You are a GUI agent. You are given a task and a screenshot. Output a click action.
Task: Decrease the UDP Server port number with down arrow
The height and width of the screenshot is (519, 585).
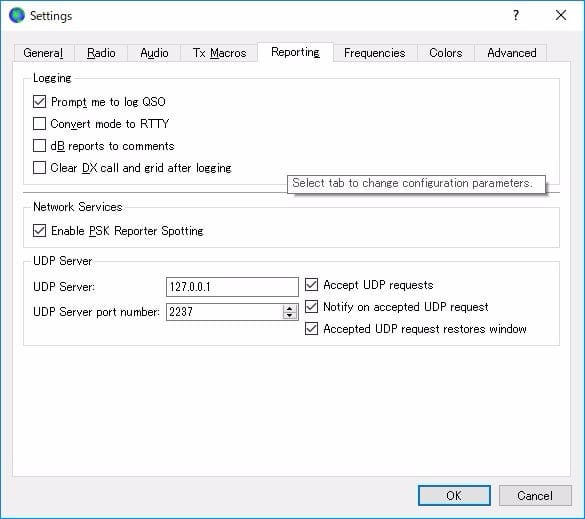(290, 315)
